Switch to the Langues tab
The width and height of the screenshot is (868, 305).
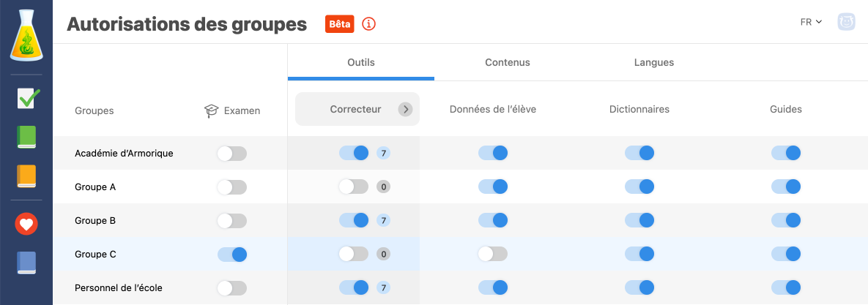[x=653, y=63]
